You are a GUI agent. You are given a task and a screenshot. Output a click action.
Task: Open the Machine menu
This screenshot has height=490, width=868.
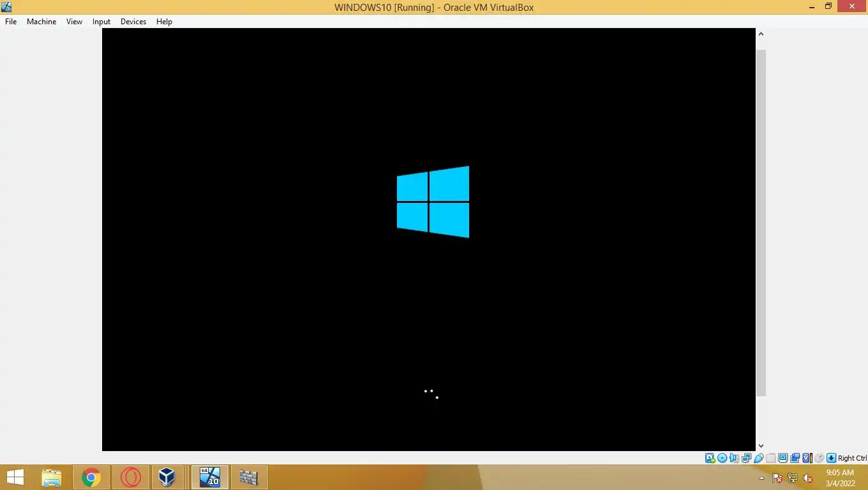tap(41, 21)
